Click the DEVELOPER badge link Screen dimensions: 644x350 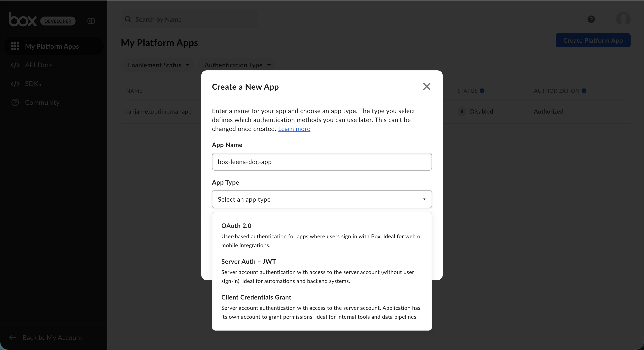pyautogui.click(x=58, y=21)
